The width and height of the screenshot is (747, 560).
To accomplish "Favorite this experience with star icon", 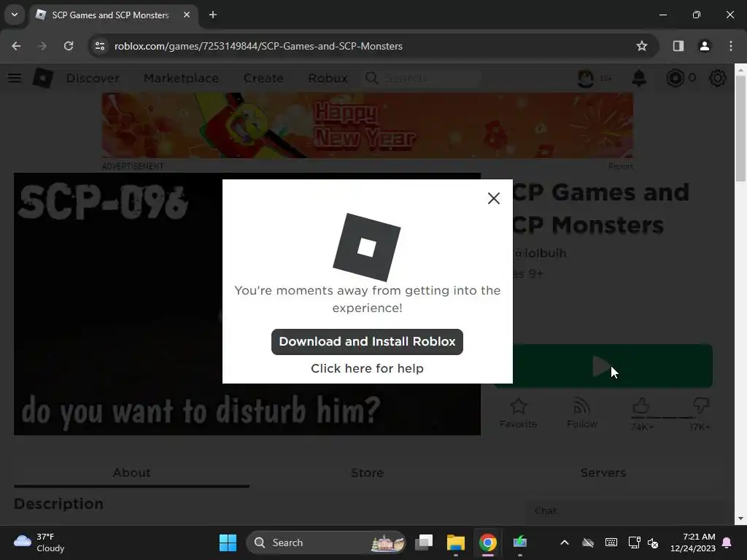I will coord(519,413).
